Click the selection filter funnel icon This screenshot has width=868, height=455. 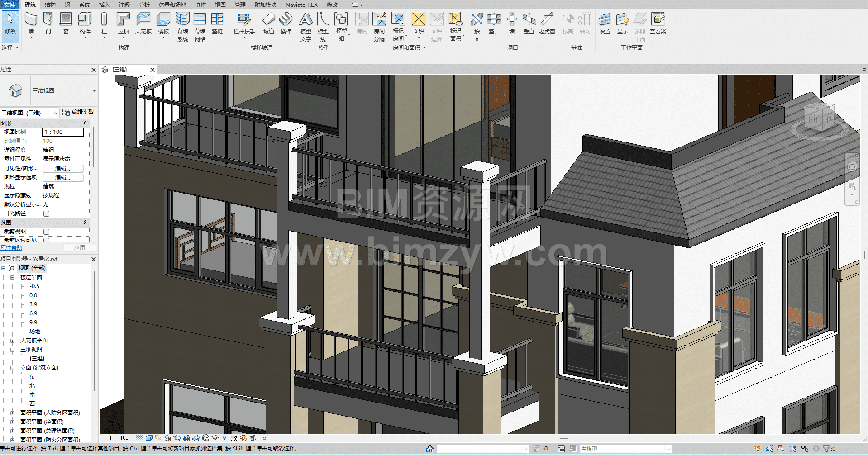click(827, 449)
